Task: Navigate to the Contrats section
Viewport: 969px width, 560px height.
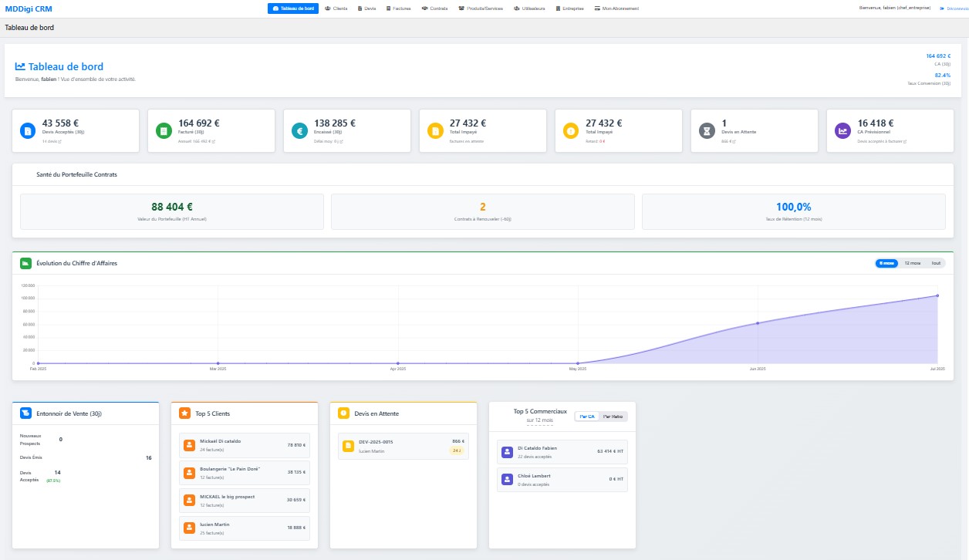Action: tap(434, 8)
